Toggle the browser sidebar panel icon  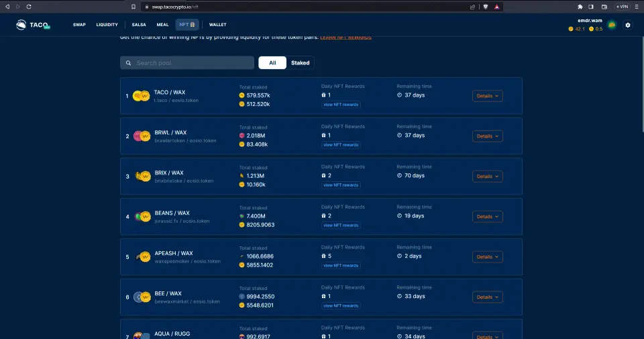click(x=590, y=7)
